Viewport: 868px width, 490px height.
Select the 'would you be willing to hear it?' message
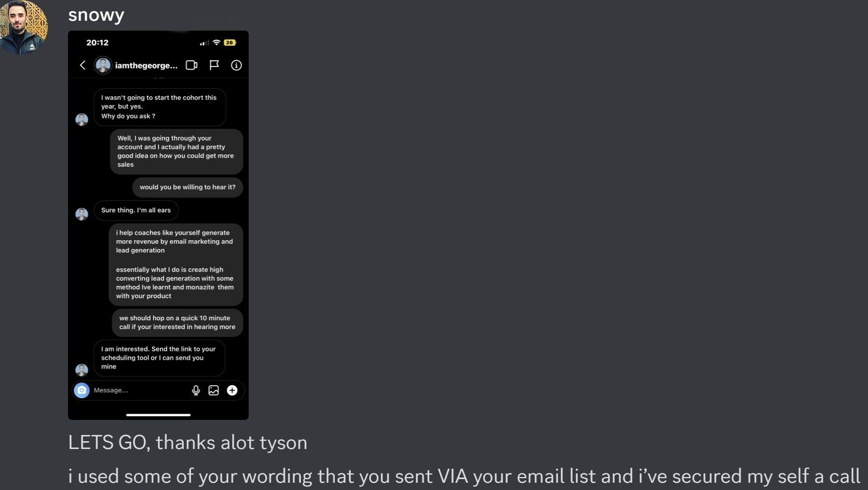tap(187, 187)
